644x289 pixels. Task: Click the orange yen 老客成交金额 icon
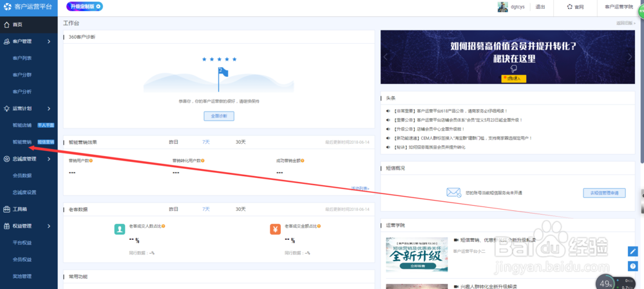tap(275, 229)
